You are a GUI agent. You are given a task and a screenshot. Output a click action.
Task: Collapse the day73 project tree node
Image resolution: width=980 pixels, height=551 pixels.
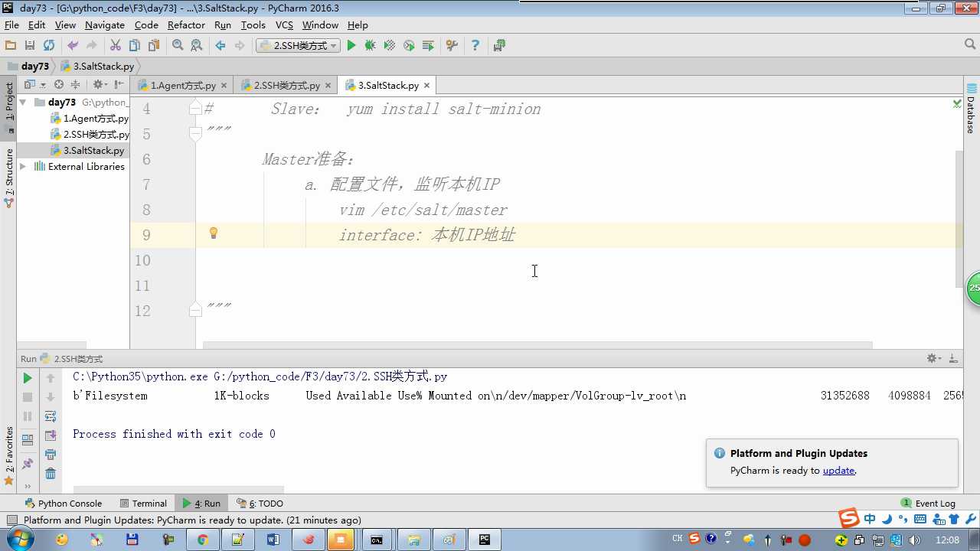pos(23,102)
